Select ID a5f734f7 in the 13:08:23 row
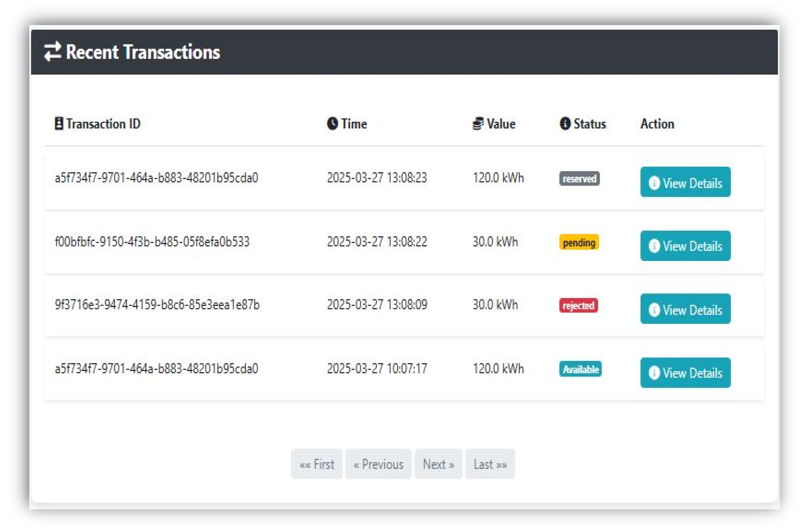Image resolution: width=805 pixels, height=532 pixels. pos(157,177)
